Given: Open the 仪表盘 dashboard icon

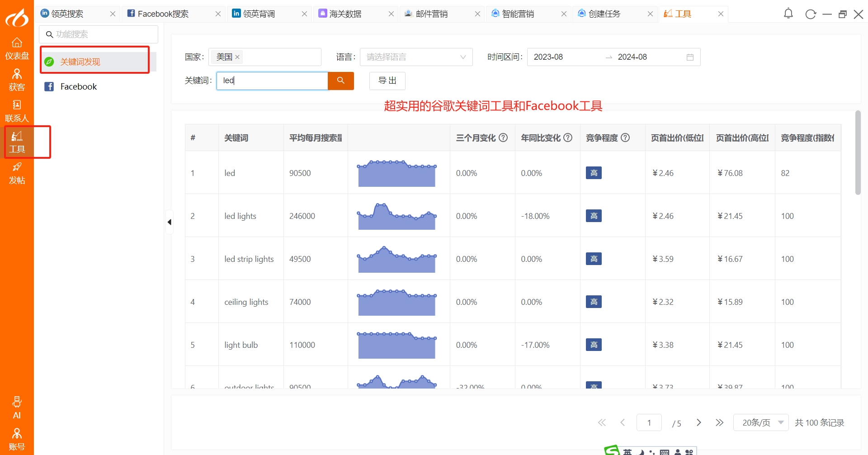Looking at the screenshot, I should 17,49.
